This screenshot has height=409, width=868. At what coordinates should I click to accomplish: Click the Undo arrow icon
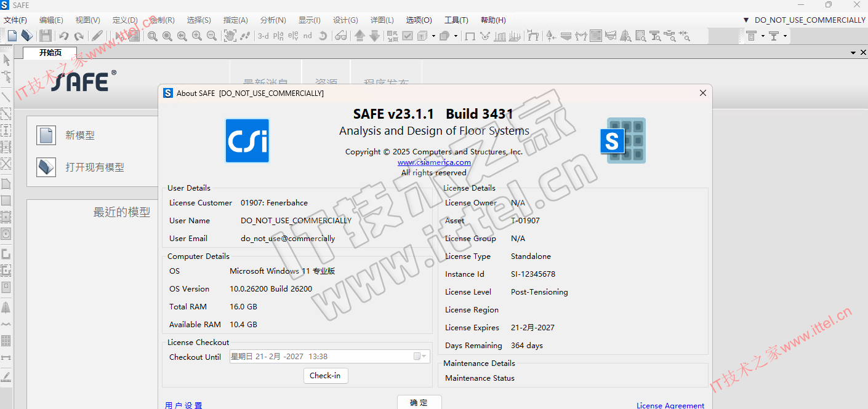click(x=63, y=36)
